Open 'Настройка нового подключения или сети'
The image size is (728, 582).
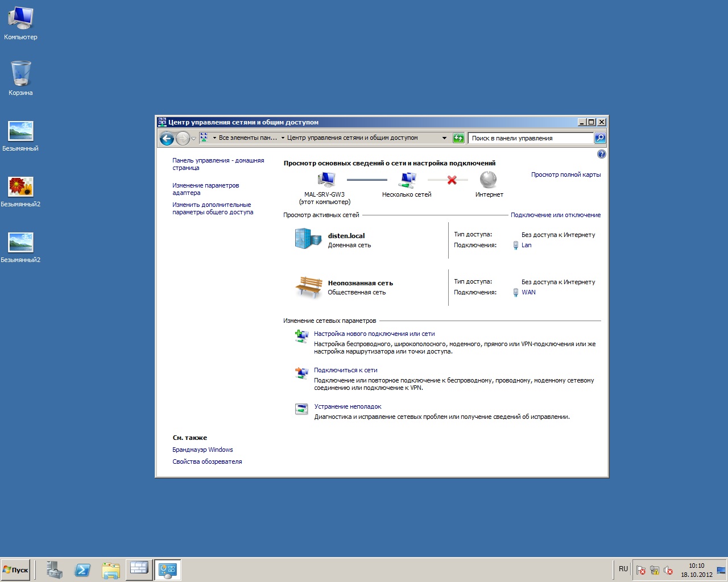374,334
